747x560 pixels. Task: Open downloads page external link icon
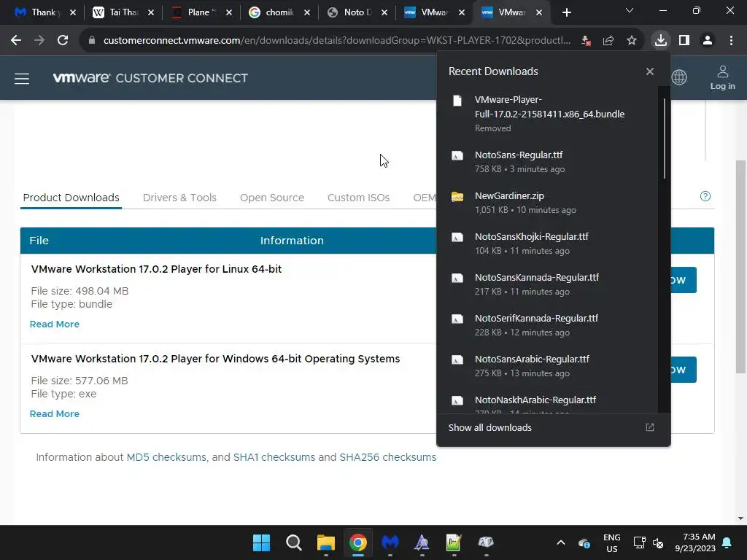[650, 427]
